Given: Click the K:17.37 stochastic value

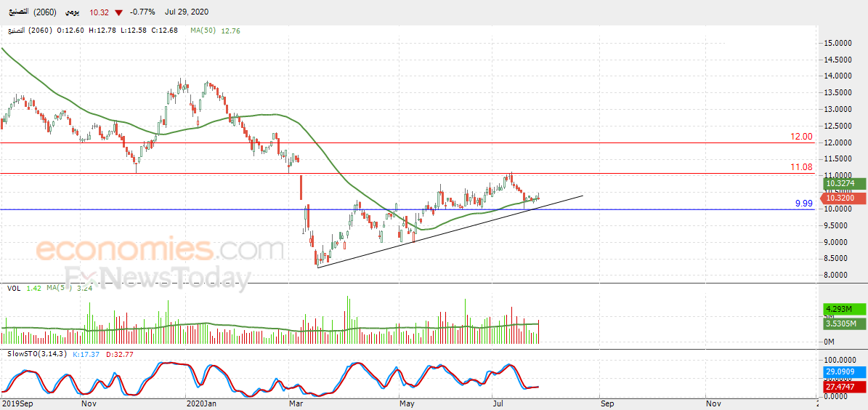Looking at the screenshot, I should click(86, 354).
